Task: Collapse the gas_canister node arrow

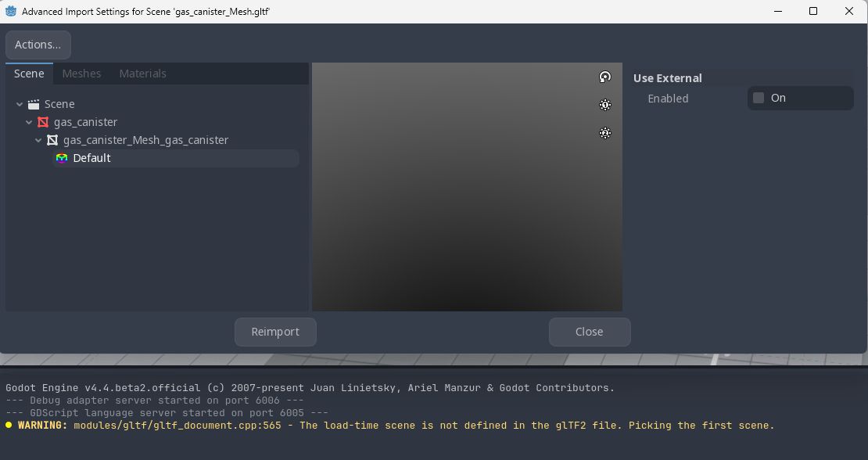Action: pos(29,122)
